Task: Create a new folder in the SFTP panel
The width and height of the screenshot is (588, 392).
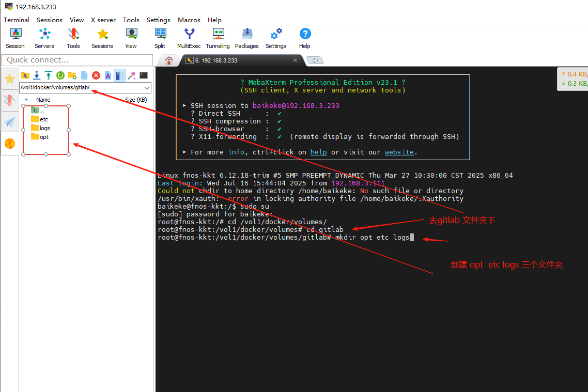Action: pyautogui.click(x=72, y=75)
